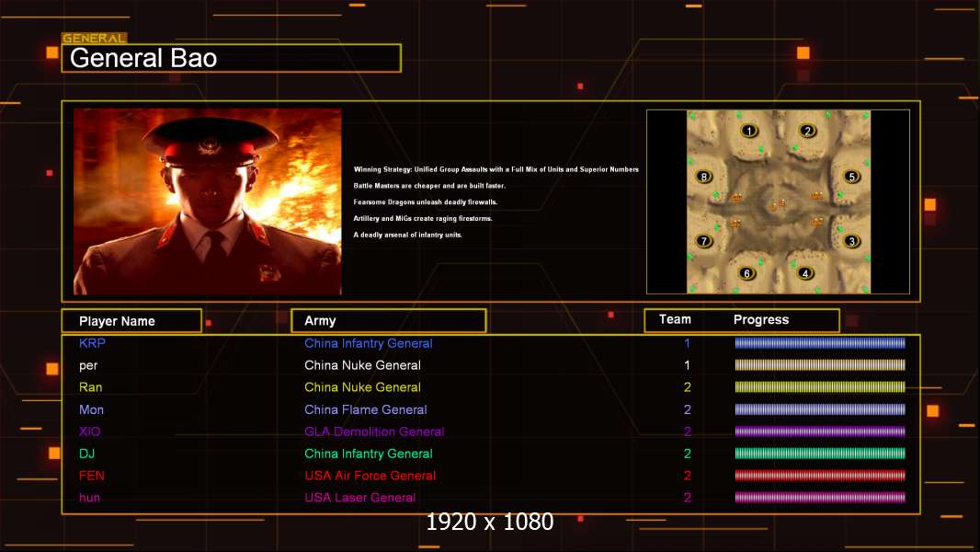Select player name hun
The height and width of the screenshot is (552, 980).
pyautogui.click(x=89, y=498)
